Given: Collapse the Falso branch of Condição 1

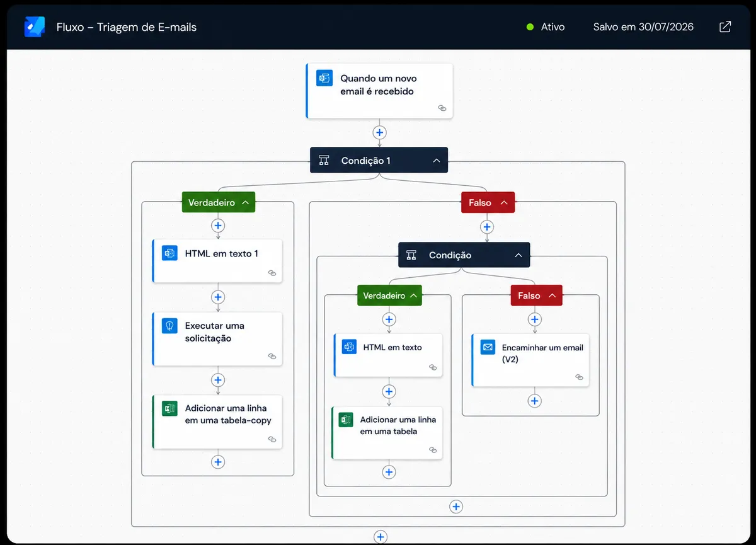Looking at the screenshot, I should pos(503,203).
